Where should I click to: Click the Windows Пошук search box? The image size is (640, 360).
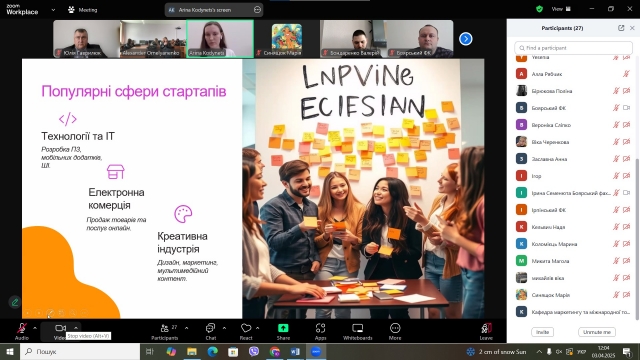(80, 351)
